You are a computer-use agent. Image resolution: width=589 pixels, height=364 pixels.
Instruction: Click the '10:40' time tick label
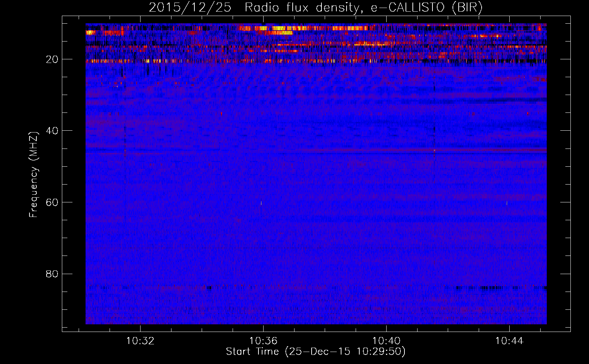click(386, 341)
